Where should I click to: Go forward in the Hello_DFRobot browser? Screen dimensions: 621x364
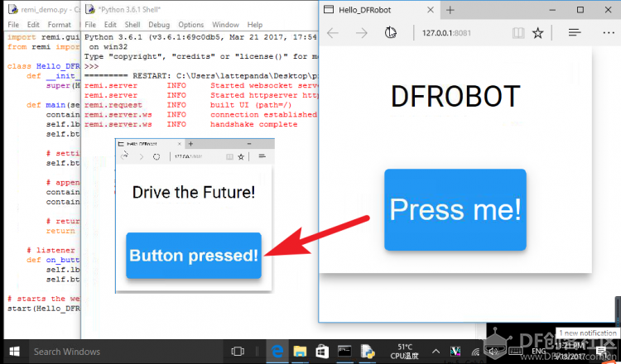pyautogui.click(x=362, y=33)
